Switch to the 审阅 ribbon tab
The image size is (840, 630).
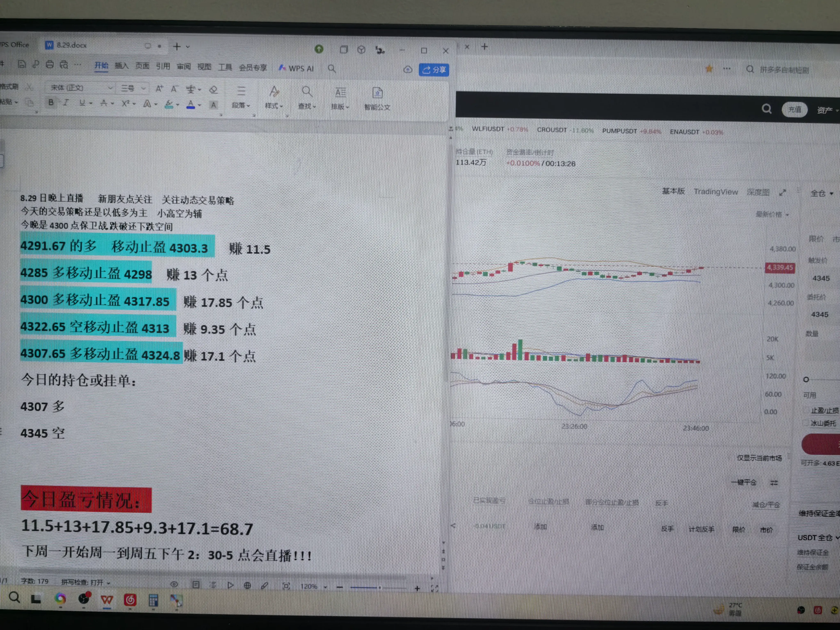pos(184,66)
